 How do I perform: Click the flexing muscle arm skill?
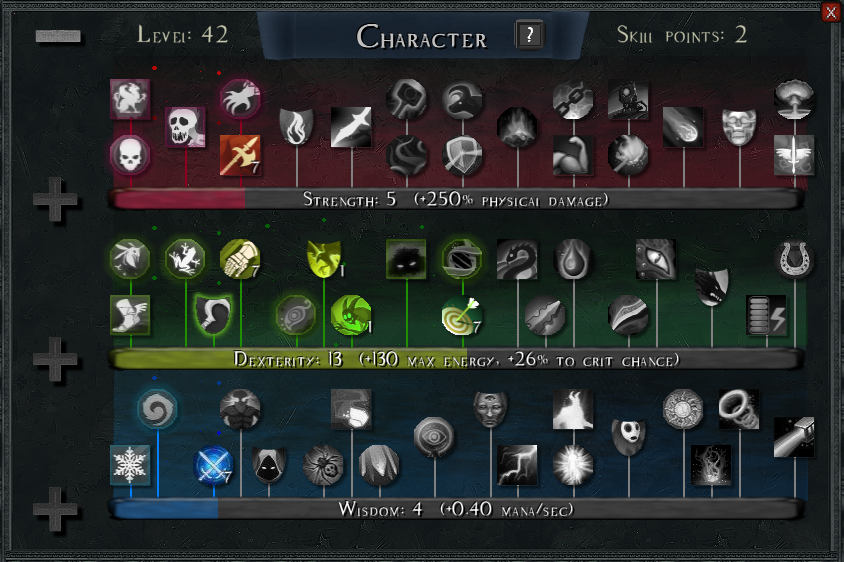click(x=573, y=155)
